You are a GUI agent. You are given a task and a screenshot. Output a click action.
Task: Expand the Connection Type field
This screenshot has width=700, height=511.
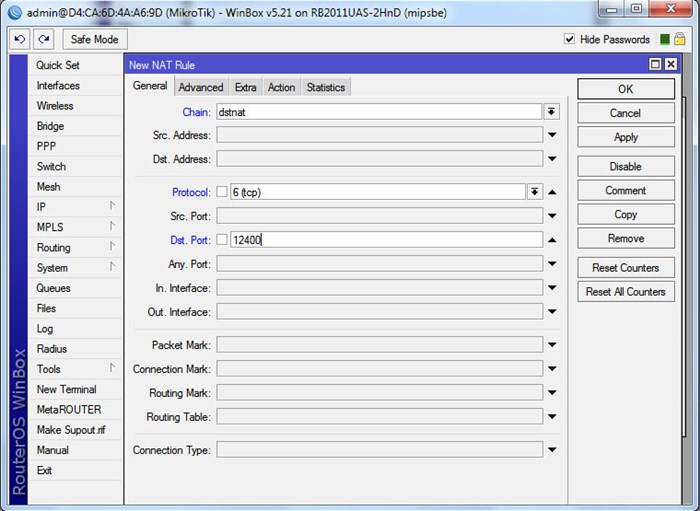click(552, 450)
